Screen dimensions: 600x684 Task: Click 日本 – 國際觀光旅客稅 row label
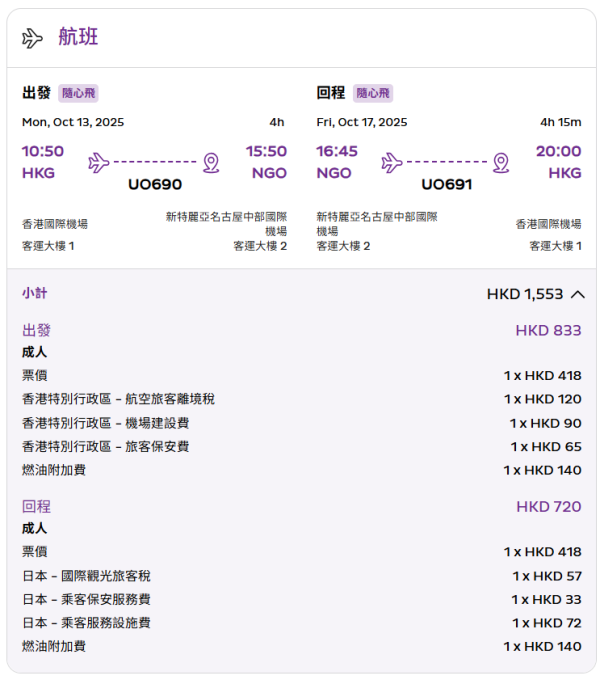[x=86, y=576]
